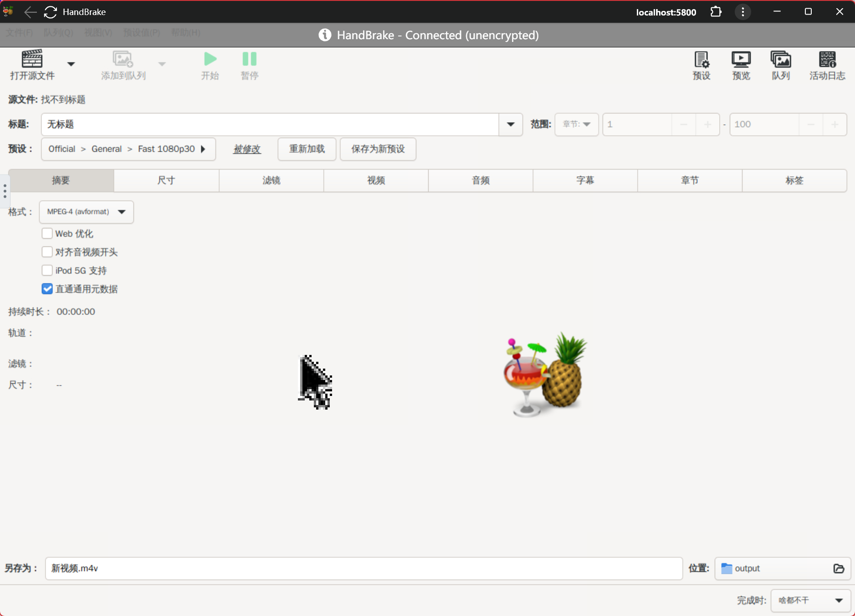Click end chapter field showing 100
The image size is (855, 616).
764,124
